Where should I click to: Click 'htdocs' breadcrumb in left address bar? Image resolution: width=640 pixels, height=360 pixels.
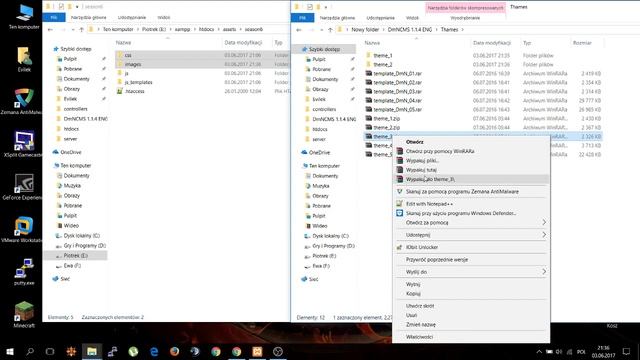[x=206, y=29]
